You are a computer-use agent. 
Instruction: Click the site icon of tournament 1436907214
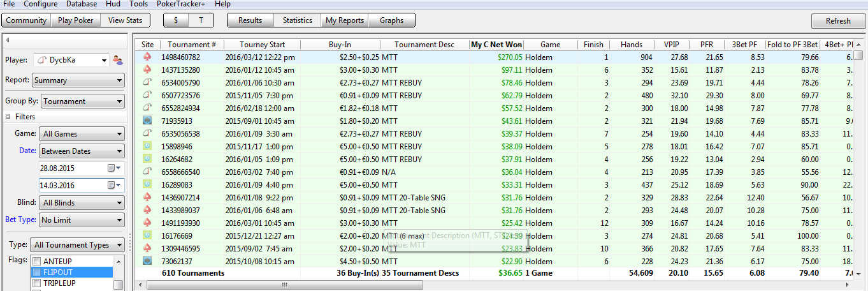click(x=147, y=198)
